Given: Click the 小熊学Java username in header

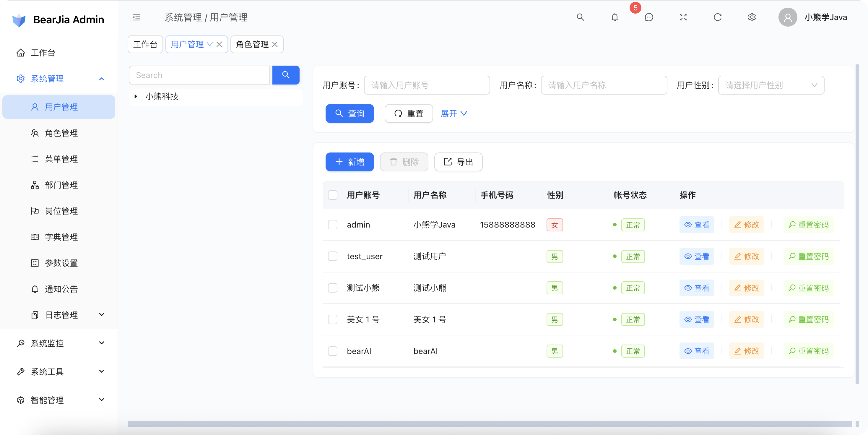Looking at the screenshot, I should pyautogui.click(x=825, y=17).
